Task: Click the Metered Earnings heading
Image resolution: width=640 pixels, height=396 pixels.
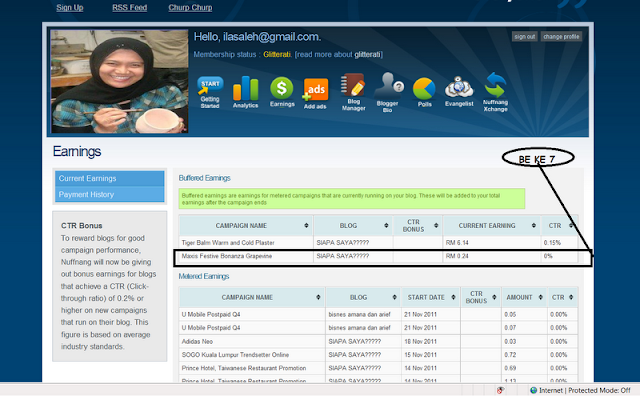Action: (x=204, y=276)
